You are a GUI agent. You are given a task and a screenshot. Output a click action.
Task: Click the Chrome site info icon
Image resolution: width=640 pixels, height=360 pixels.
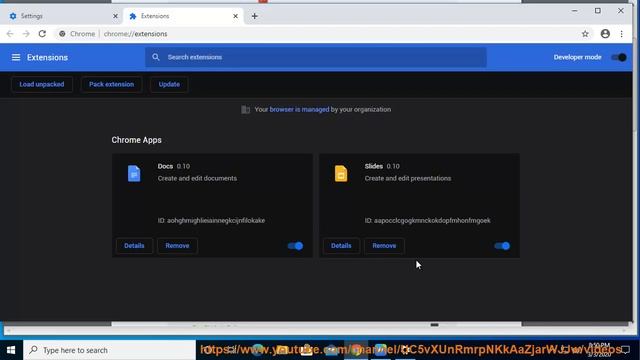pyautogui.click(x=62, y=34)
